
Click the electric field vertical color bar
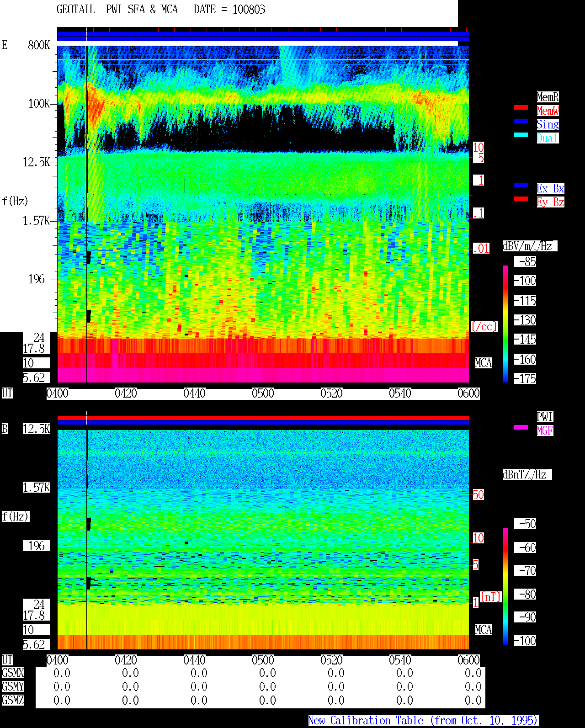[505, 324]
